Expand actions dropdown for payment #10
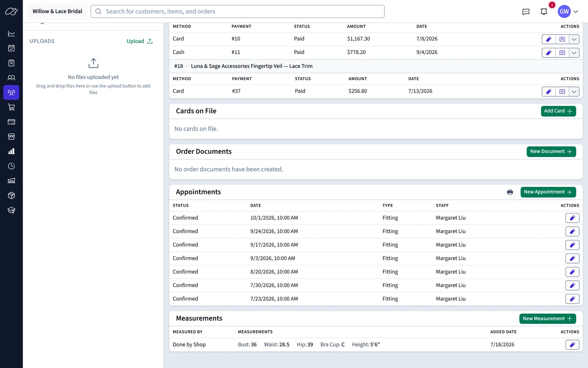Viewport: 588px width, 368px height. click(574, 39)
